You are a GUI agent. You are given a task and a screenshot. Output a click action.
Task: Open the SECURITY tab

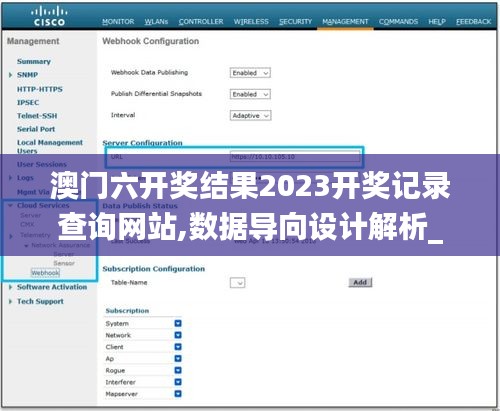tap(295, 22)
